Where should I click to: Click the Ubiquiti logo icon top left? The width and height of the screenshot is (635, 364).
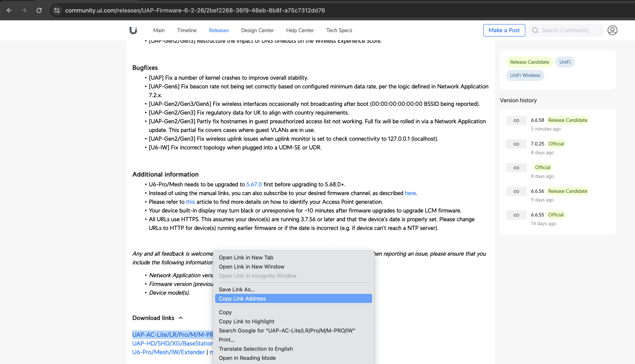coord(134,30)
